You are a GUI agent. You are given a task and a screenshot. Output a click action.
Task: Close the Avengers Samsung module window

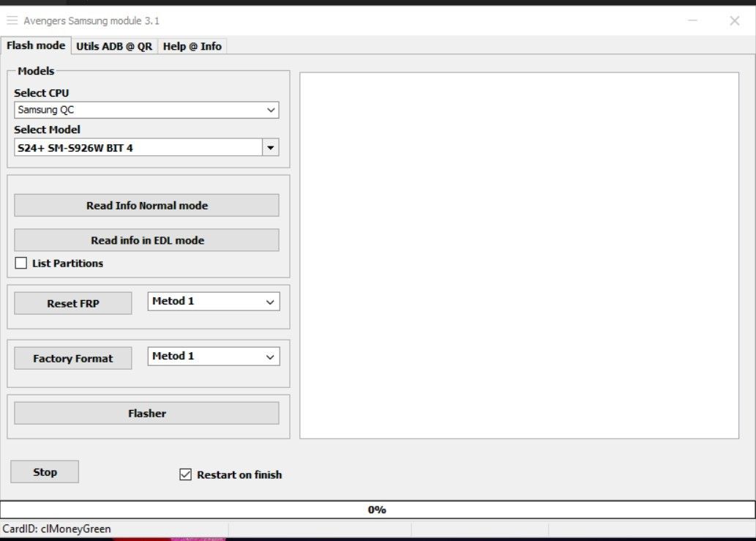734,20
